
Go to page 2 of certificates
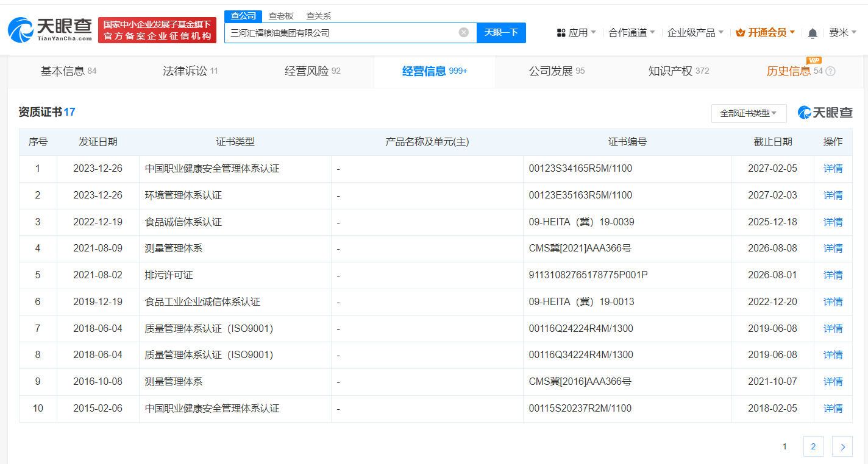pos(813,446)
